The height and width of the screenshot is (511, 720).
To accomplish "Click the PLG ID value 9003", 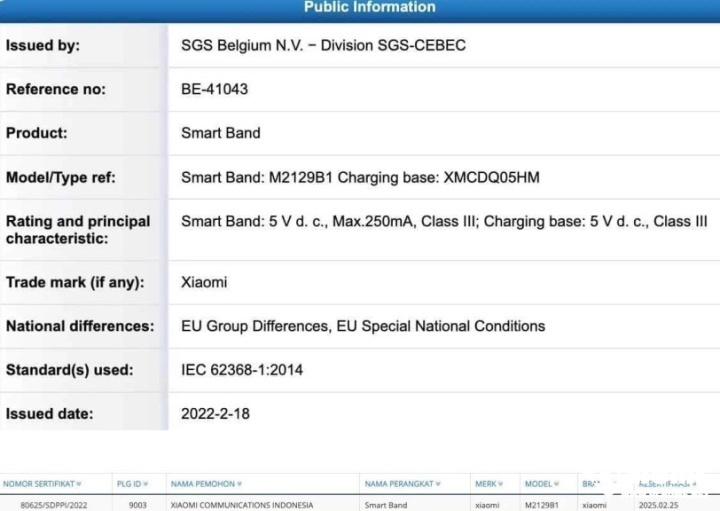I will (x=137, y=505).
